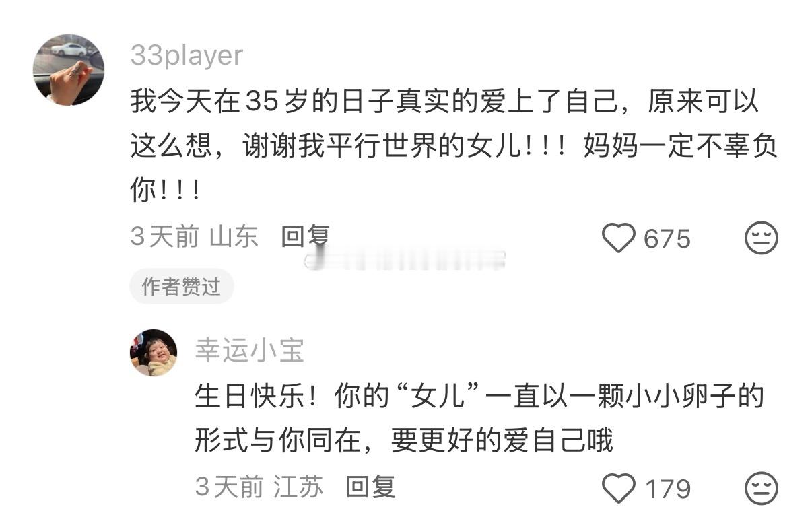Click the 江苏 location label
The height and width of the screenshot is (515, 812).
pos(298,486)
